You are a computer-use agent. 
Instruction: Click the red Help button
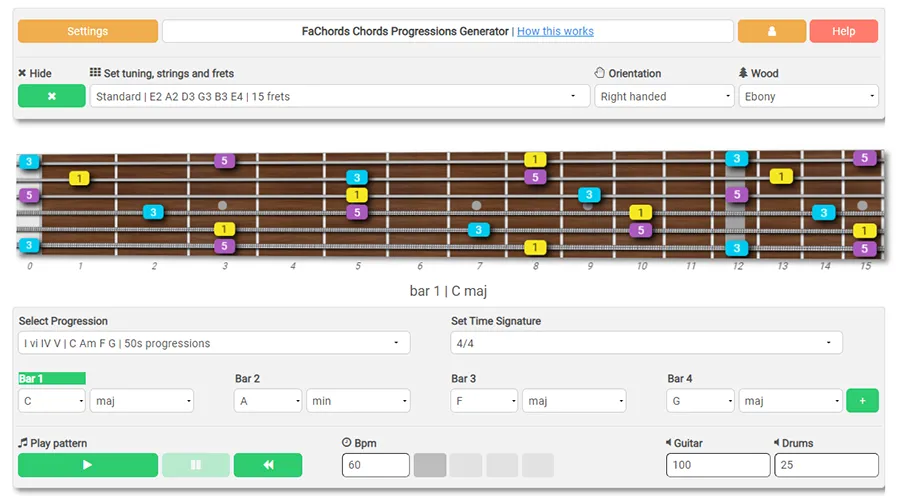[843, 31]
